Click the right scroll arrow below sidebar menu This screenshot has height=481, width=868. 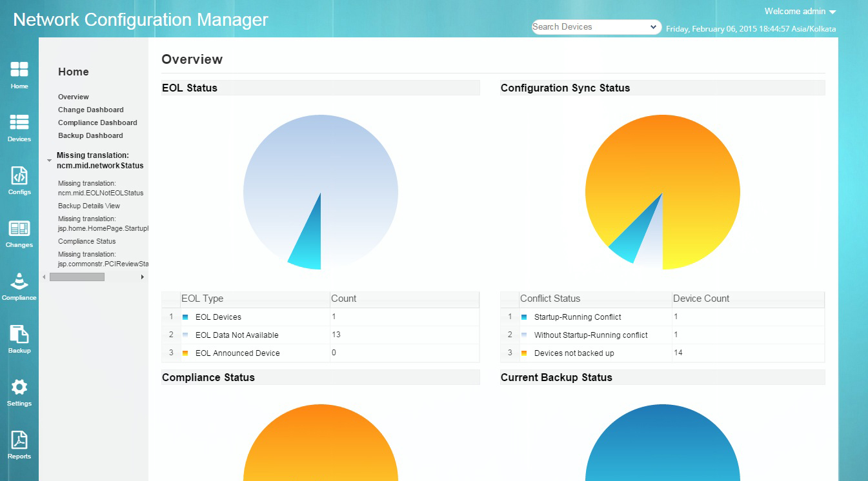(x=143, y=277)
